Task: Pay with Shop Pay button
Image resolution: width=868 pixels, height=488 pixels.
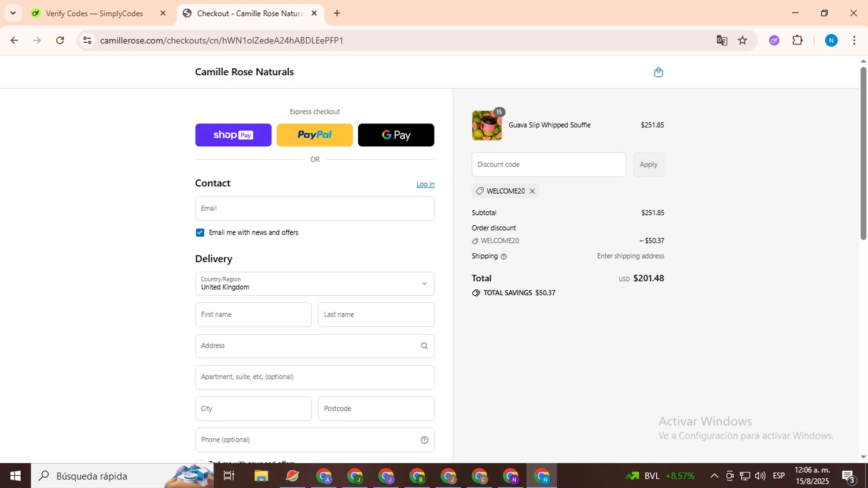Action: [x=233, y=135]
